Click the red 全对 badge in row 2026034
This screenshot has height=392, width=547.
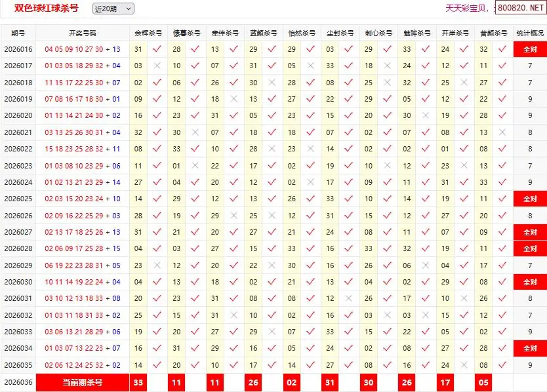[530, 349]
